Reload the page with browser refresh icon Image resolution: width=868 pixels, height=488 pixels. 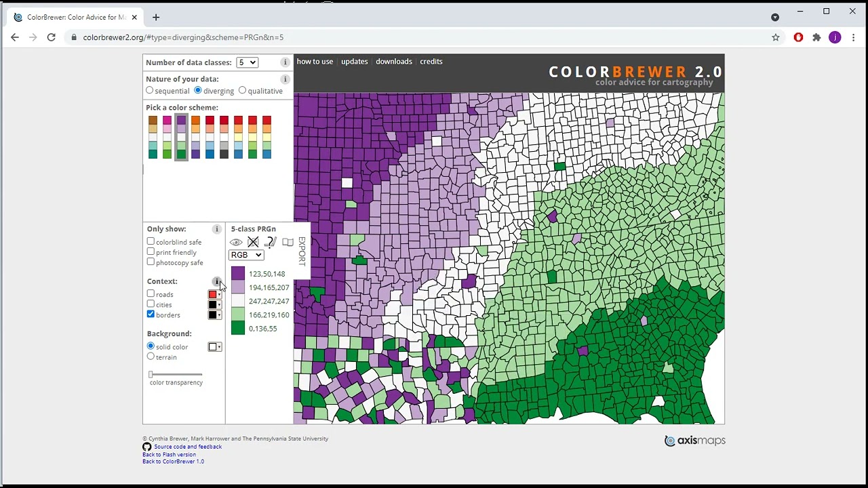coord(51,37)
